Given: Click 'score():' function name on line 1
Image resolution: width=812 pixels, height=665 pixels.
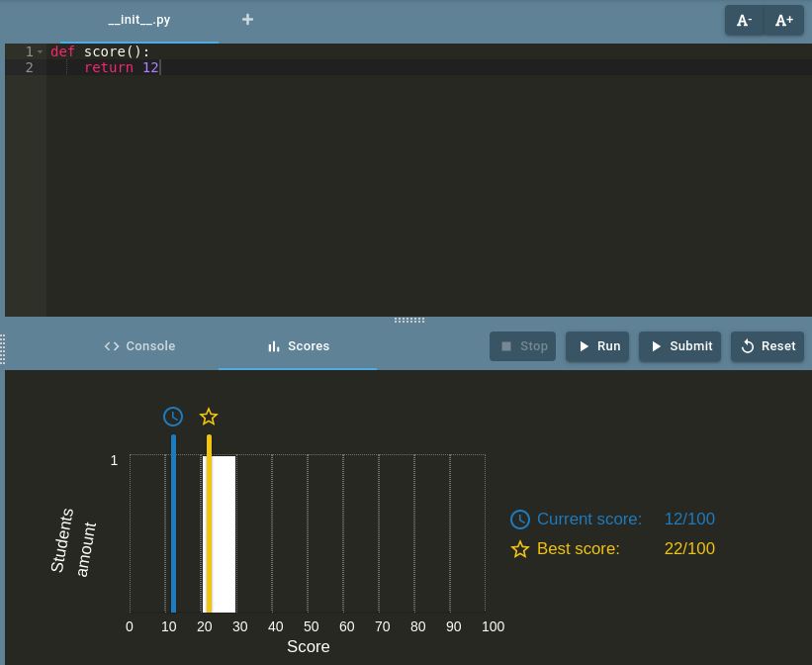Looking at the screenshot, I should point(117,51).
